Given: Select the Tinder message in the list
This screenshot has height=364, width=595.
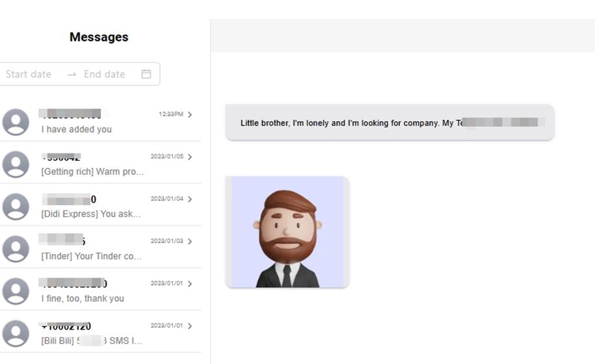Looking at the screenshot, I should pyautogui.click(x=91, y=256).
